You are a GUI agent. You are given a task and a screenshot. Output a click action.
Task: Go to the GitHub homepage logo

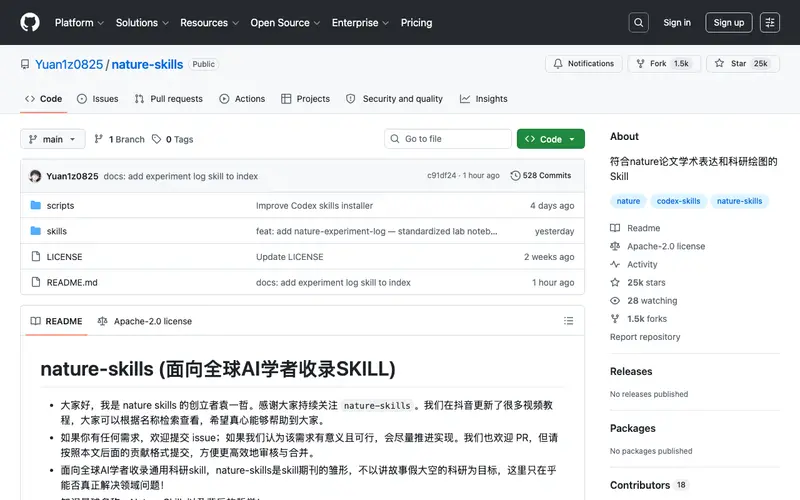point(30,22)
